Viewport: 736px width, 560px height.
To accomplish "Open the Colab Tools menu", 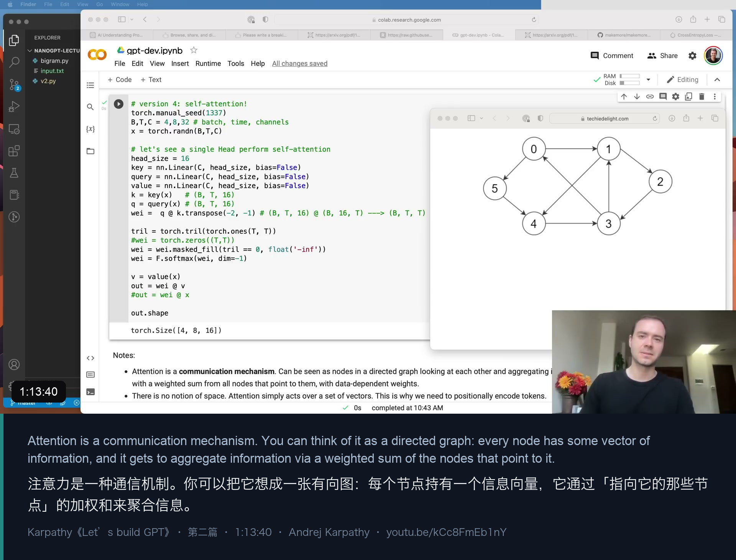I will pos(236,64).
